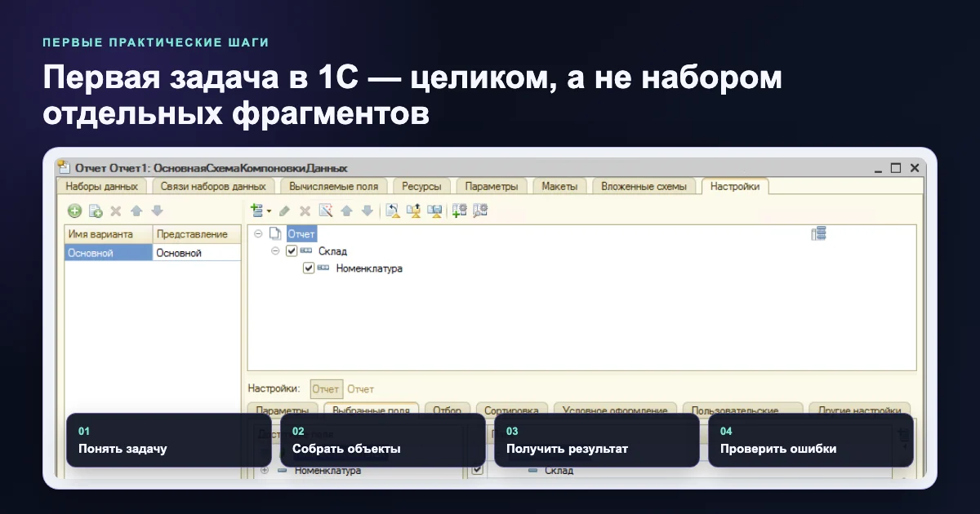This screenshot has width=980, height=514.
Task: Copy the selected report variant
Action: (x=96, y=210)
